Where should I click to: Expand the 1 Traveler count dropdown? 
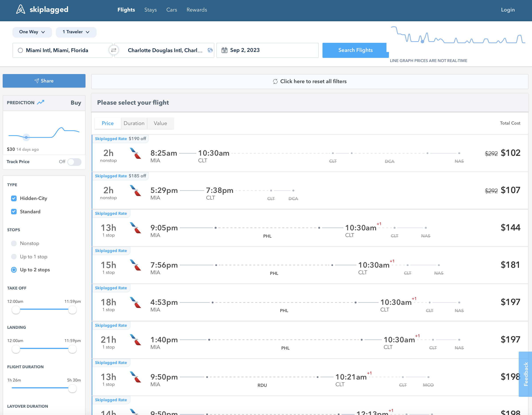tap(76, 31)
